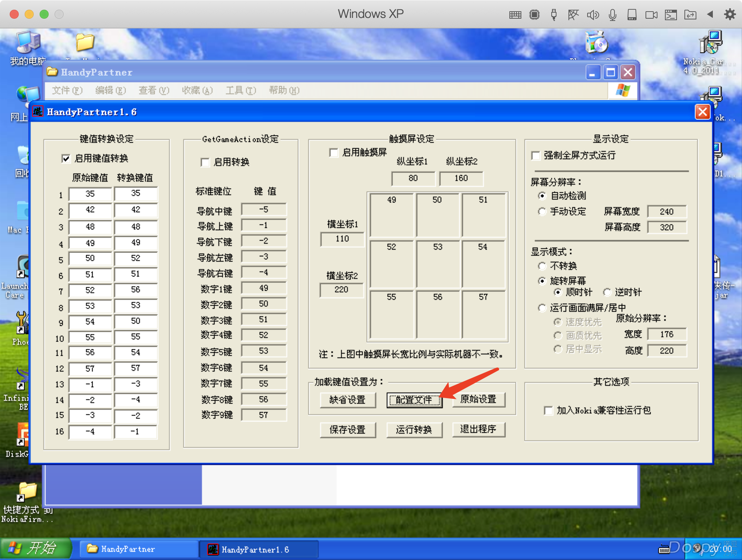742x560 pixels.
Task: Open the yellow folder icon on desktop
Action: coord(85,42)
